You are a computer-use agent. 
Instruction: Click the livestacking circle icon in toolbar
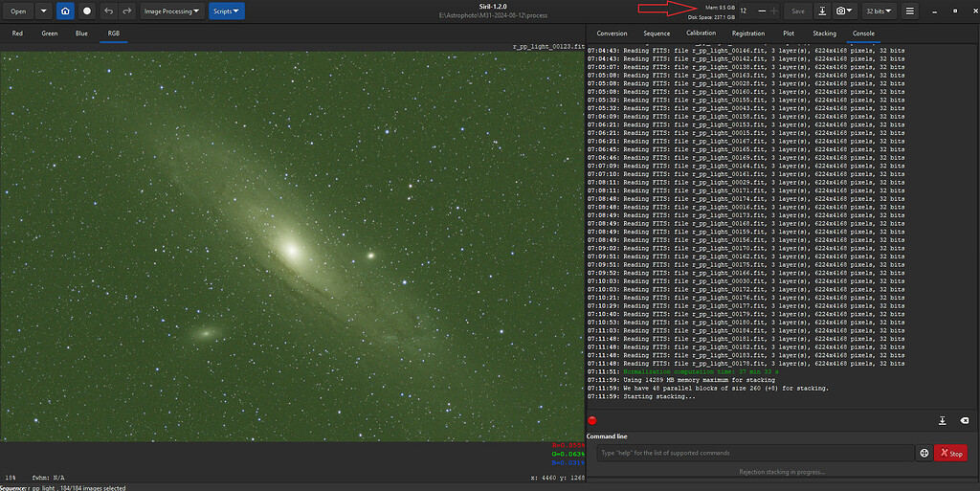coord(87,11)
